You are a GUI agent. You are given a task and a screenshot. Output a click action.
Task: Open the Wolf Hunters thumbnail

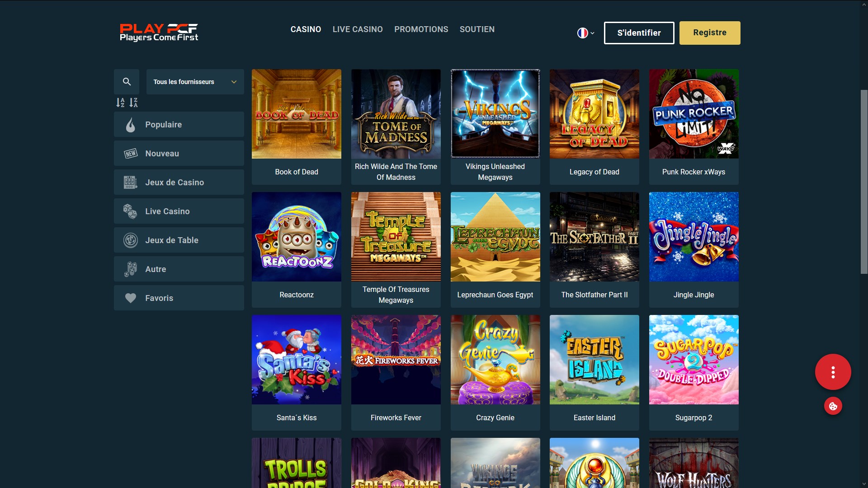tap(694, 463)
